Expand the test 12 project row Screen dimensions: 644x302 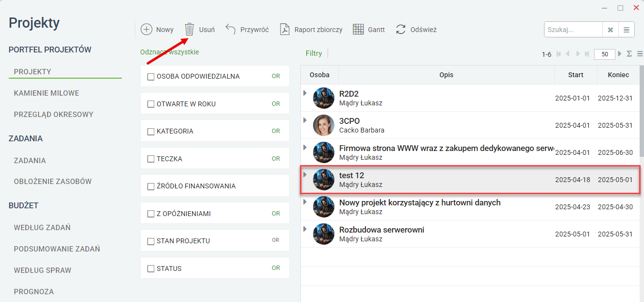[x=305, y=174]
